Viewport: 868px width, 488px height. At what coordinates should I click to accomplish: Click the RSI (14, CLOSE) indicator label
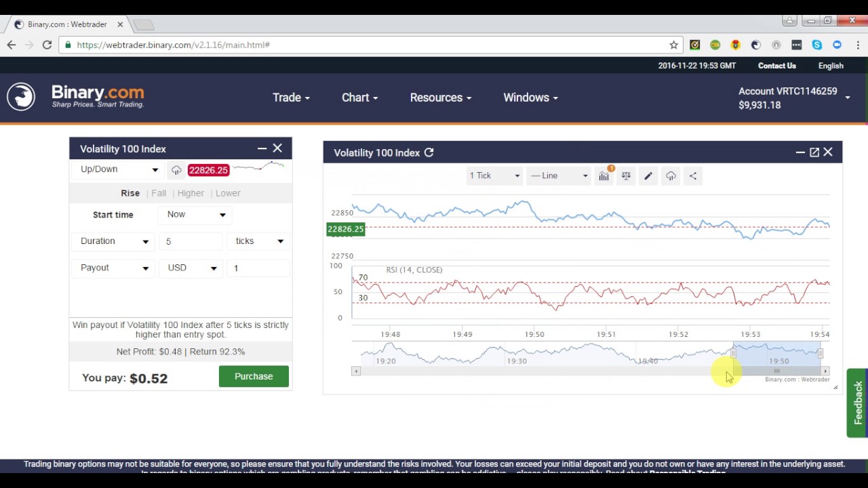(414, 270)
